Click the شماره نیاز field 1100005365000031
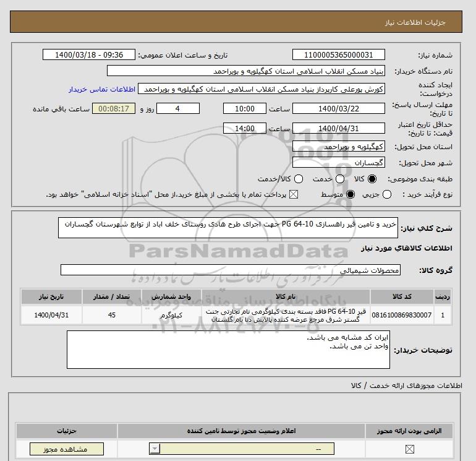 pyautogui.click(x=339, y=54)
